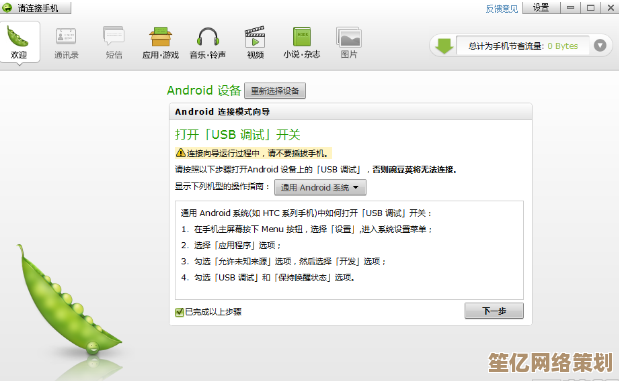The image size is (619, 381).
Task: Click the yellow warning notice about not unplugging
Action: [x=253, y=153]
